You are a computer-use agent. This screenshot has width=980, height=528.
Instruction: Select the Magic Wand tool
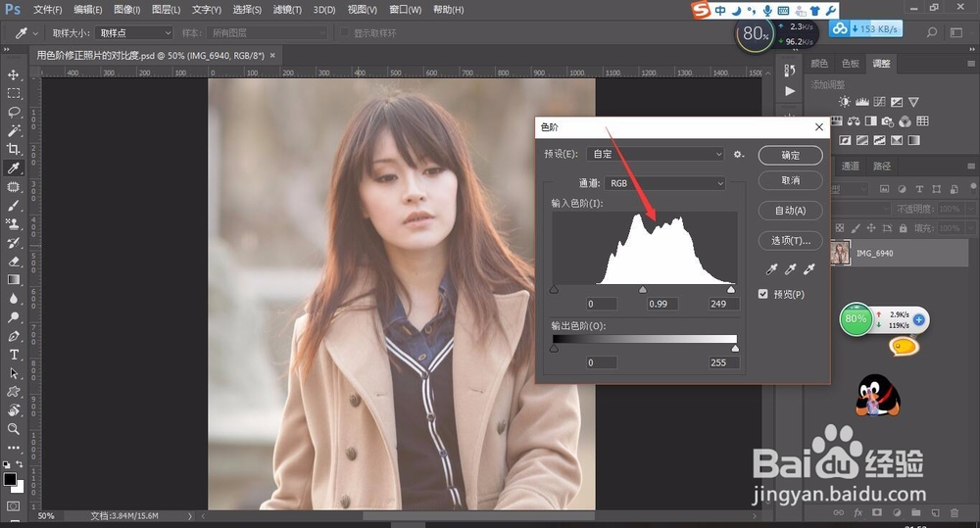click(x=13, y=130)
